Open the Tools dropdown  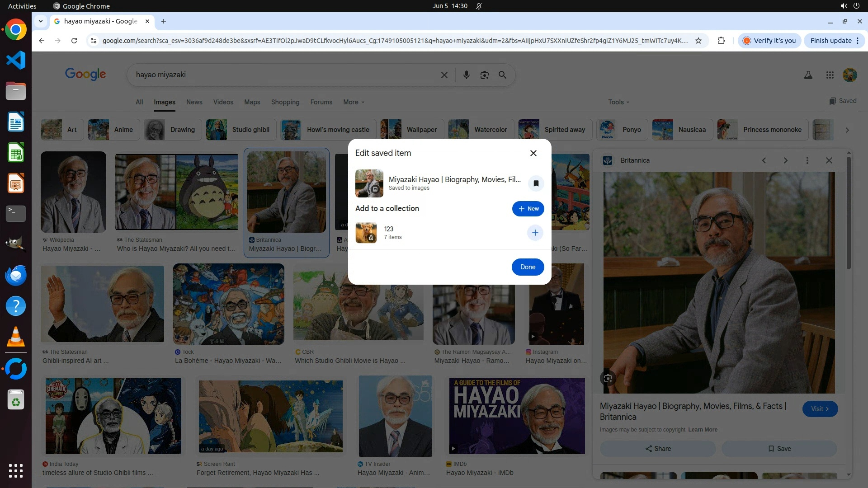(x=618, y=102)
